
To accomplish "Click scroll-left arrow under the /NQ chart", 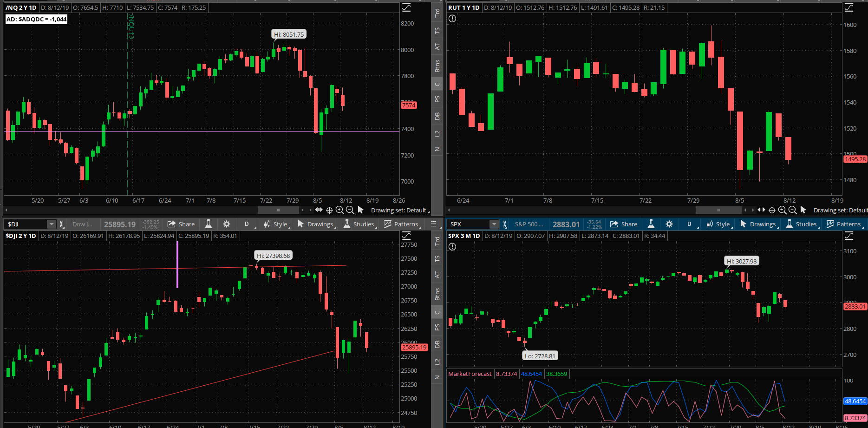I will [x=7, y=210].
